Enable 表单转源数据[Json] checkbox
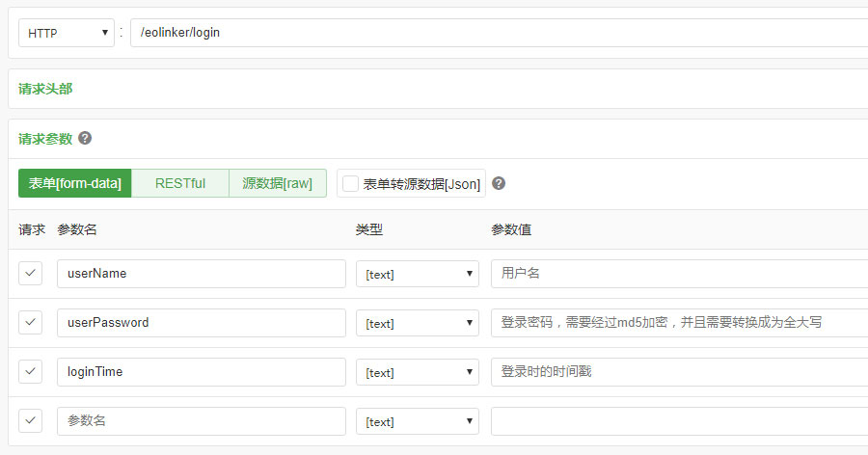 350,184
